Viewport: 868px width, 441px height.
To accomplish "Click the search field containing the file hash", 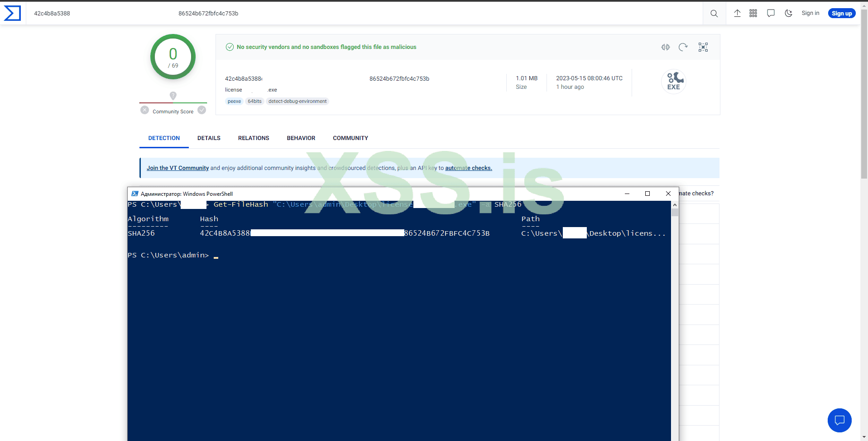I will tap(364, 14).
